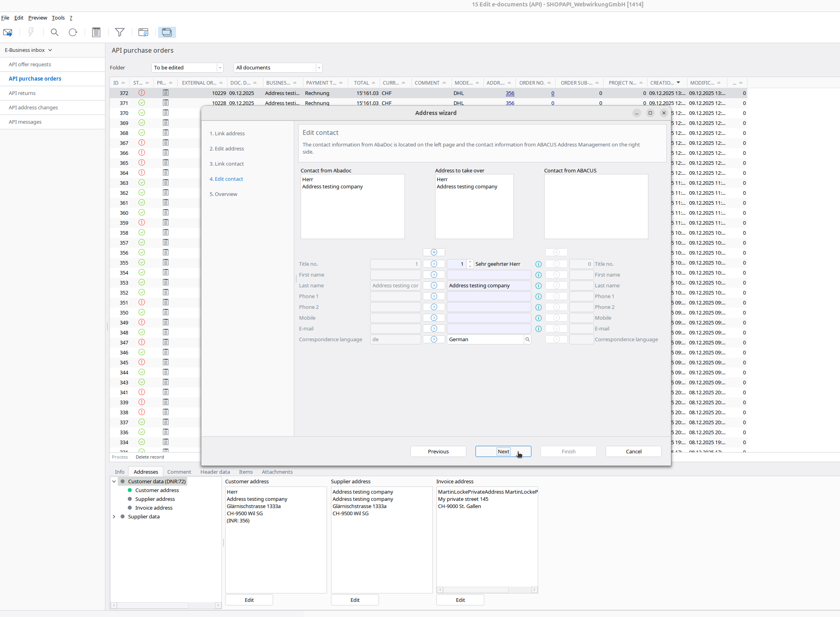Click the window with lightning toolbar icon
The image size is (840, 617).
(143, 32)
